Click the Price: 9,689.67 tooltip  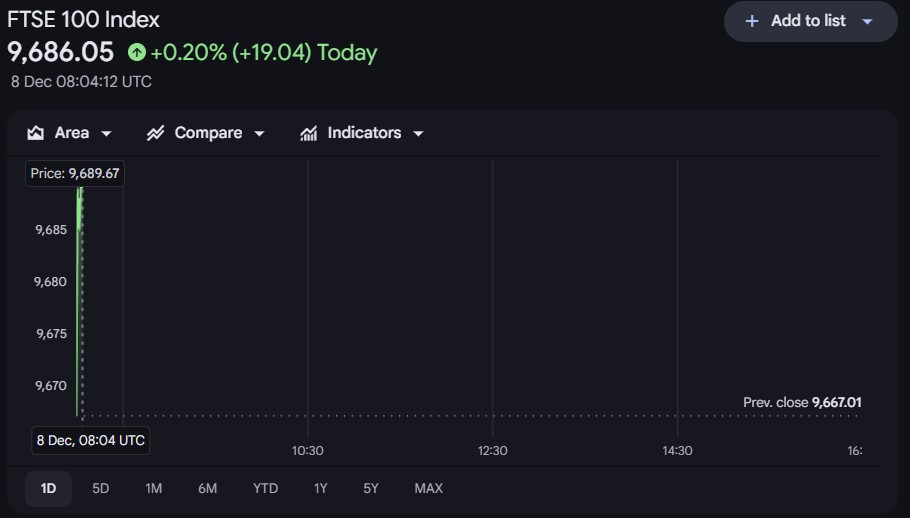point(75,173)
